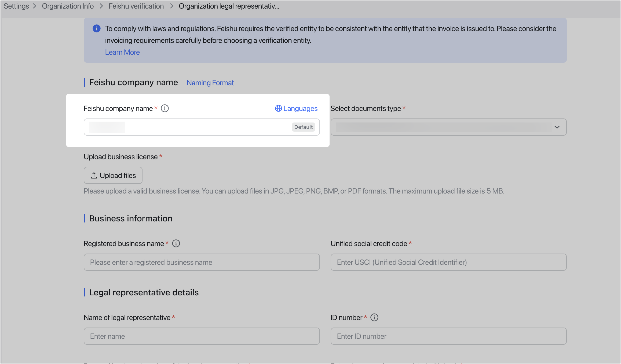Click the Enter ID number field

[x=448, y=336]
